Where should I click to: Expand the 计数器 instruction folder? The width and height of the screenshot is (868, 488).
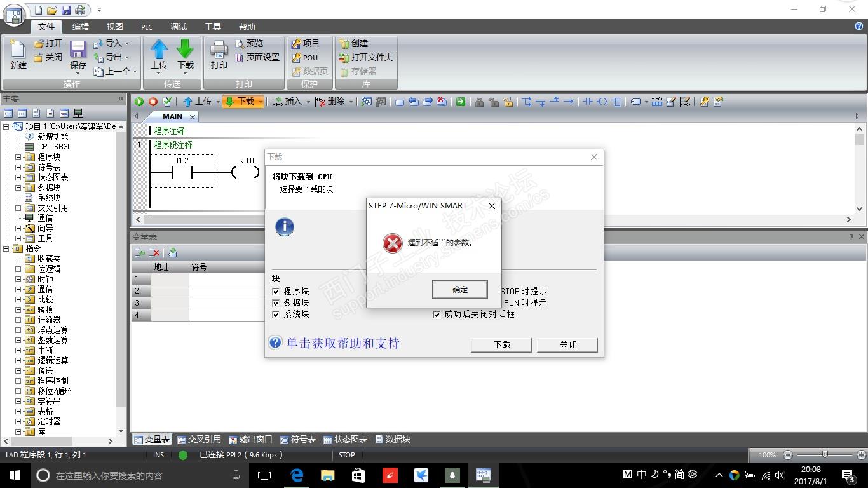pyautogui.click(x=18, y=320)
